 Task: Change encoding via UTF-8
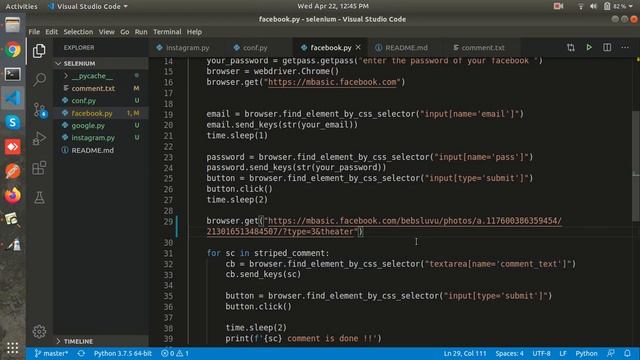tap(541, 353)
